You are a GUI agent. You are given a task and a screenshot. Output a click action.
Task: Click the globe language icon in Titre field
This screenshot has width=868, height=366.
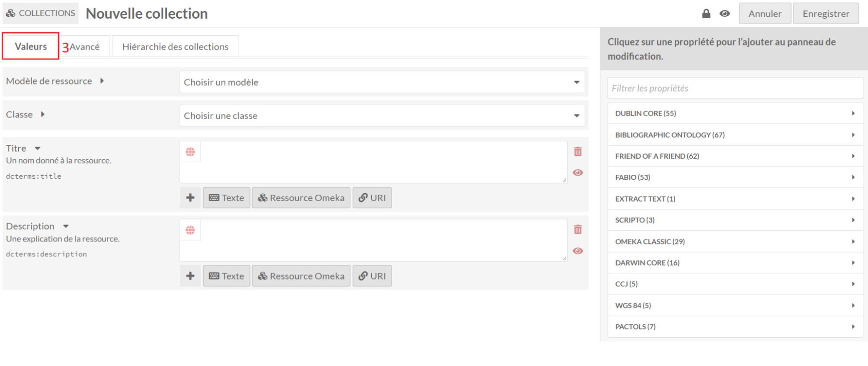coord(190,152)
